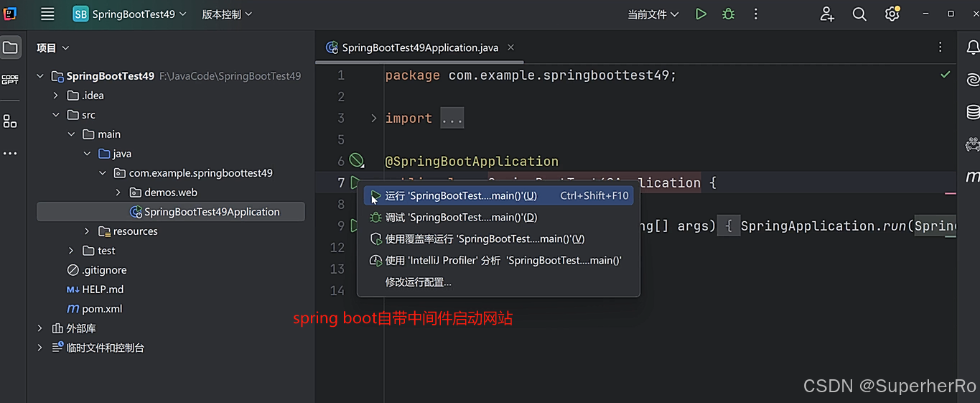Expand the resources folder

click(87, 231)
